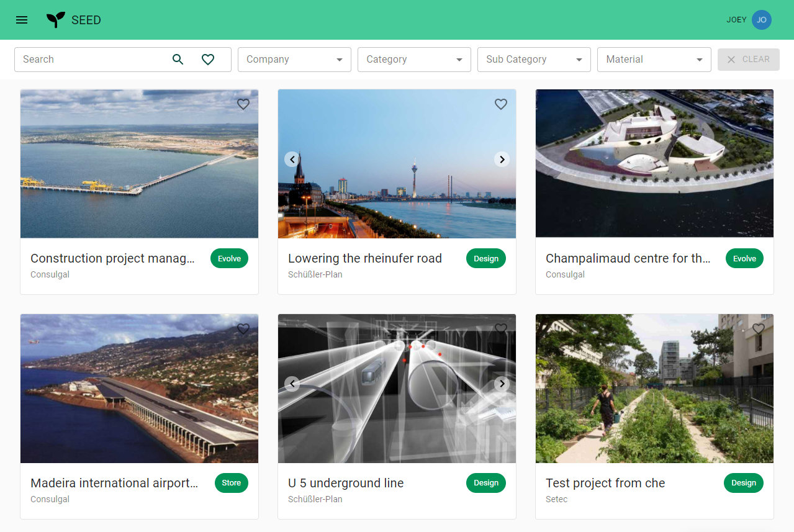Expand the Material dropdown
794x532 pixels.
pos(654,60)
